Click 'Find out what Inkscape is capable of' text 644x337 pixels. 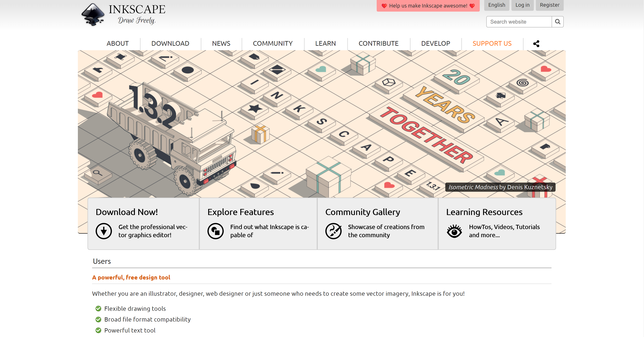pyautogui.click(x=270, y=231)
